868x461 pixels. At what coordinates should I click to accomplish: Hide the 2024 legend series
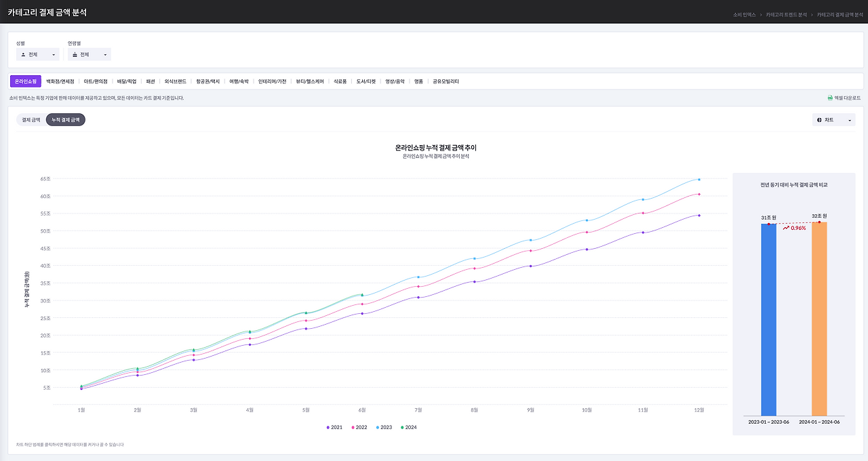[408, 427]
